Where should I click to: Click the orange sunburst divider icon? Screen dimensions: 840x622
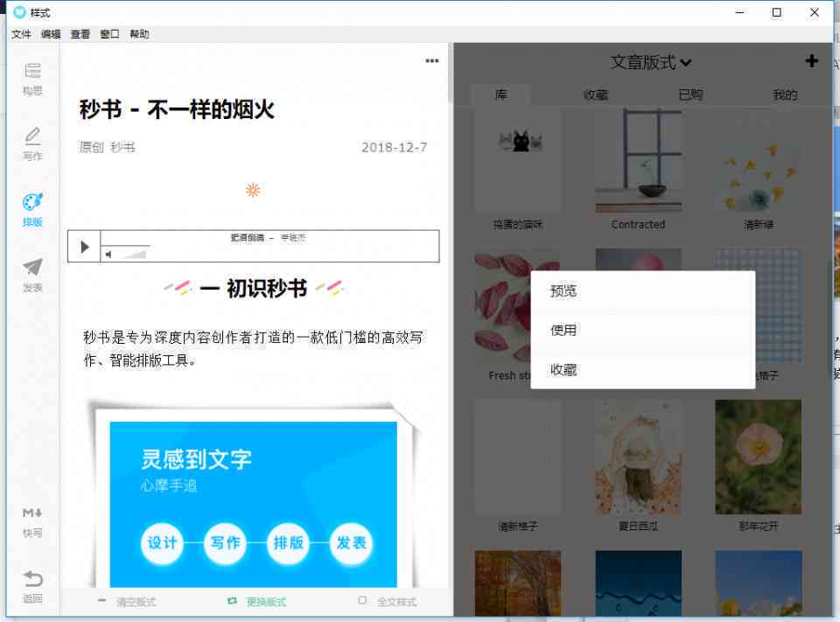(253, 190)
